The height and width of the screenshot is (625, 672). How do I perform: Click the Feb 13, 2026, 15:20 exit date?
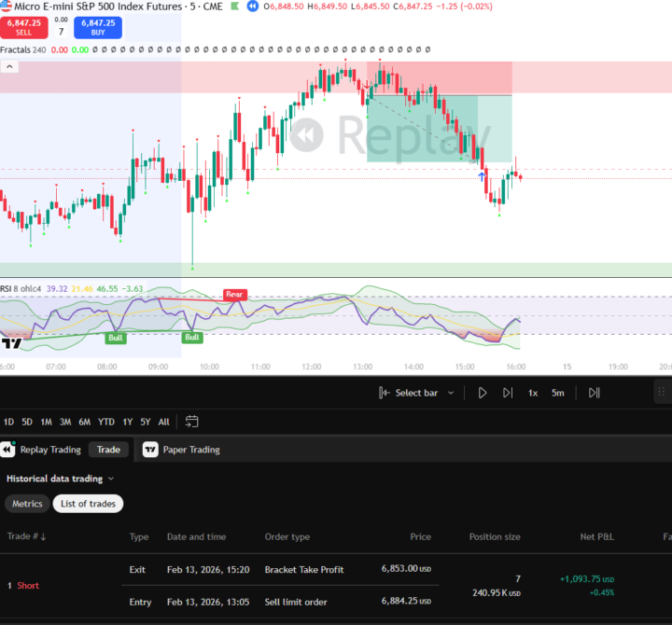[208, 570]
